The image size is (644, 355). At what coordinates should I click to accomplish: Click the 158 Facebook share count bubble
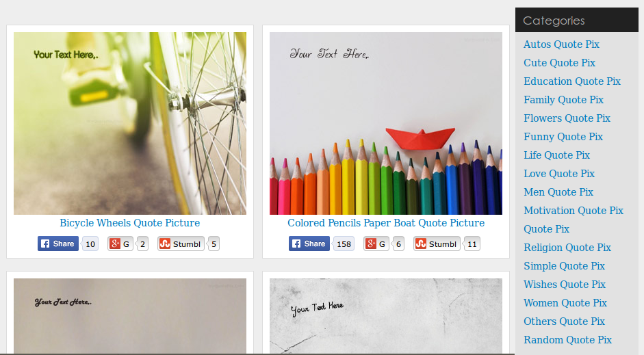(x=344, y=244)
